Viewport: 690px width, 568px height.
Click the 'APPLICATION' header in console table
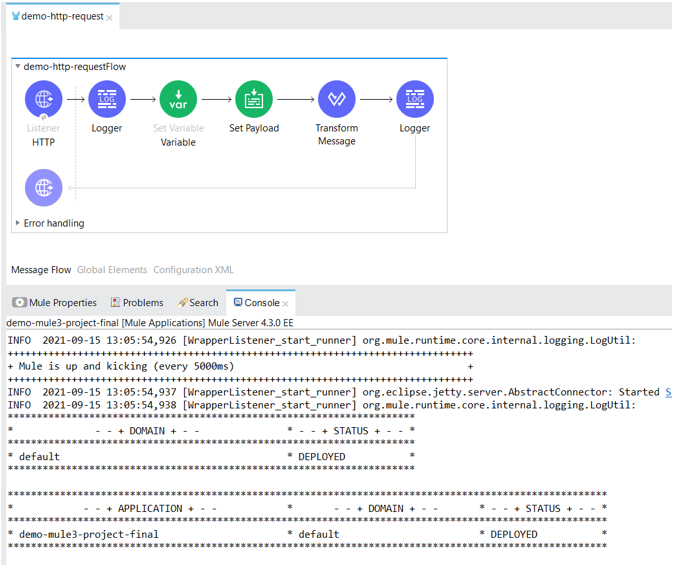(150, 509)
